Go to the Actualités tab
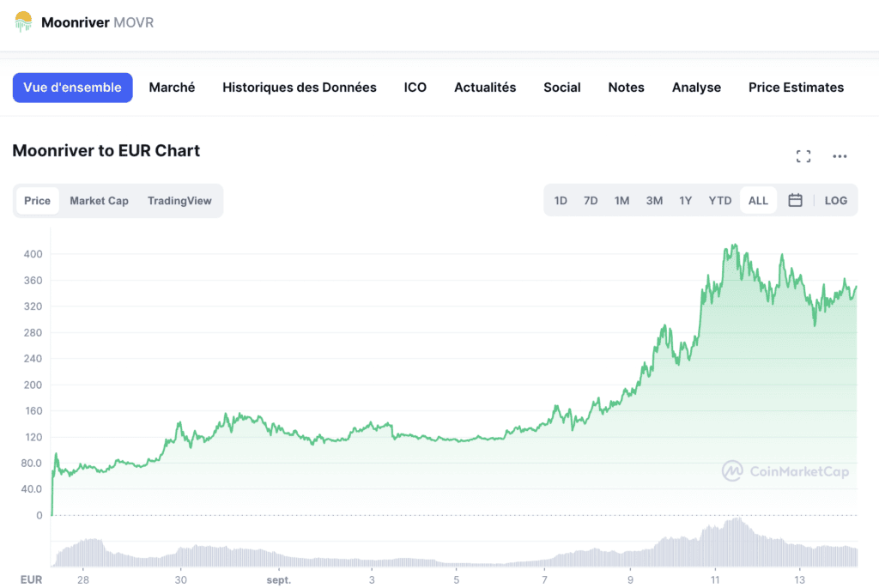The width and height of the screenshot is (879, 588). click(x=485, y=88)
